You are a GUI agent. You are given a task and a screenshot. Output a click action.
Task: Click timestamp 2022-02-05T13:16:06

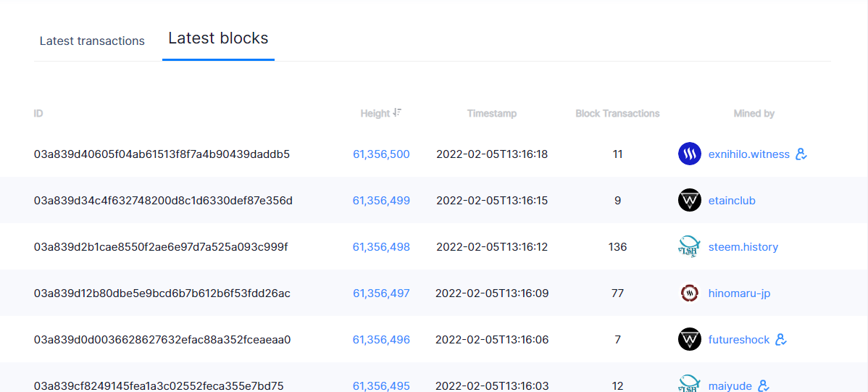point(492,339)
